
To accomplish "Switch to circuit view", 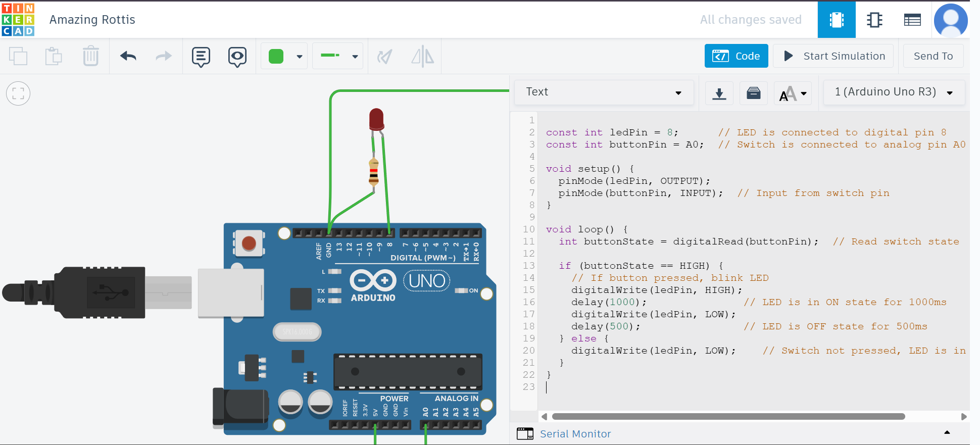I will (837, 20).
